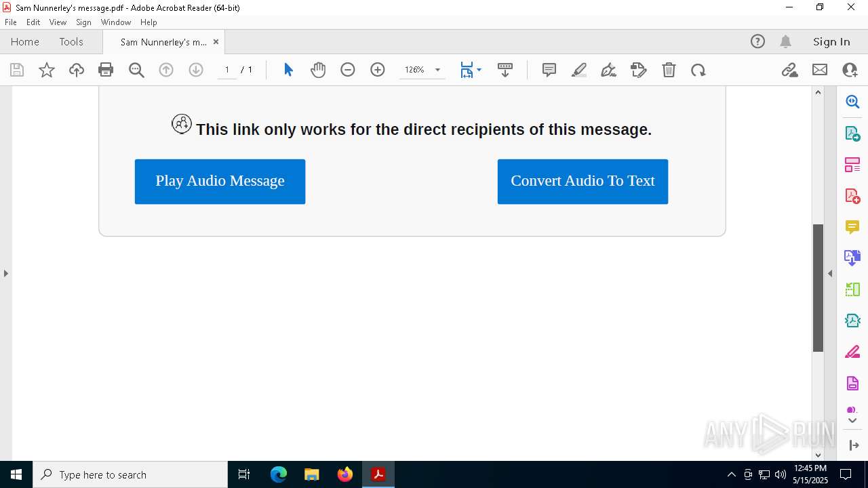Screen dimensions: 868x488
Task: Go to next page arrow
Action: click(x=196, y=70)
